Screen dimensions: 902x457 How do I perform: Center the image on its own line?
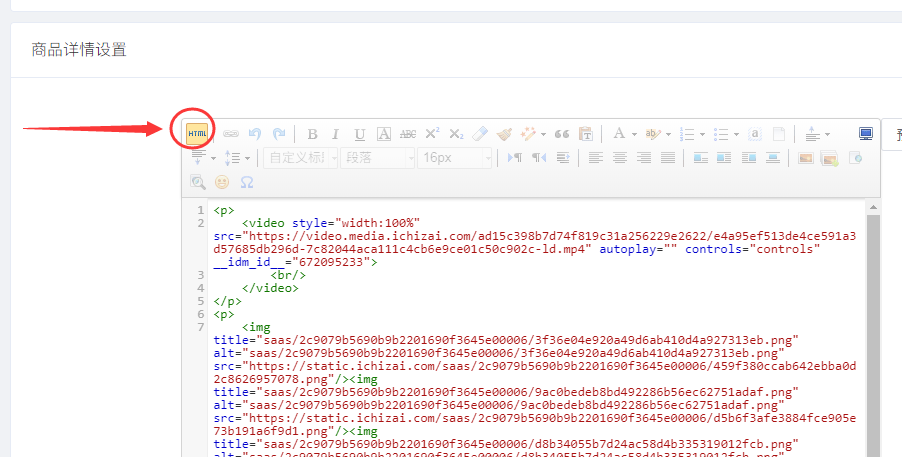tap(773, 157)
